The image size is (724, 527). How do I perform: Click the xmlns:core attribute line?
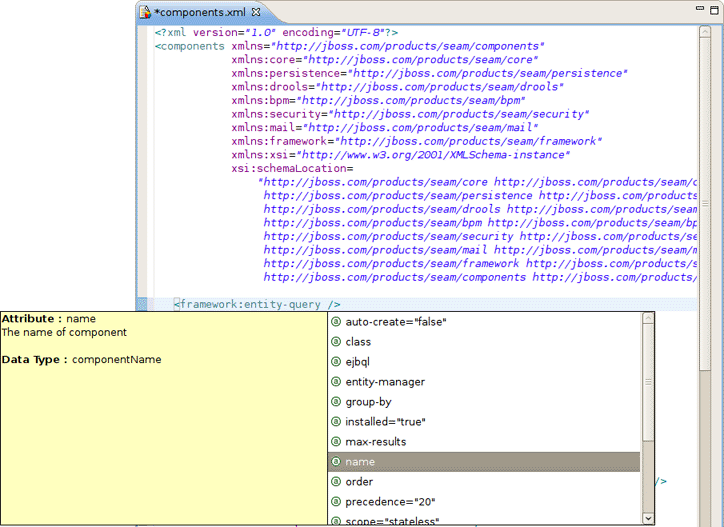(385, 60)
